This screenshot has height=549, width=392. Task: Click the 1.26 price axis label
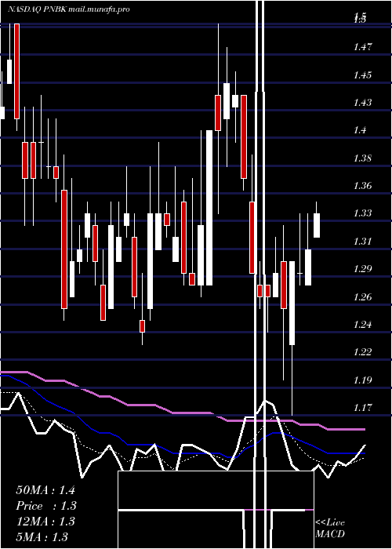[362, 296]
